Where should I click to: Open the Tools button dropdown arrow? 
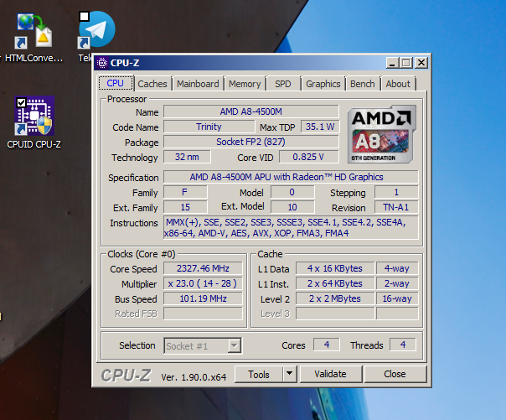289,374
